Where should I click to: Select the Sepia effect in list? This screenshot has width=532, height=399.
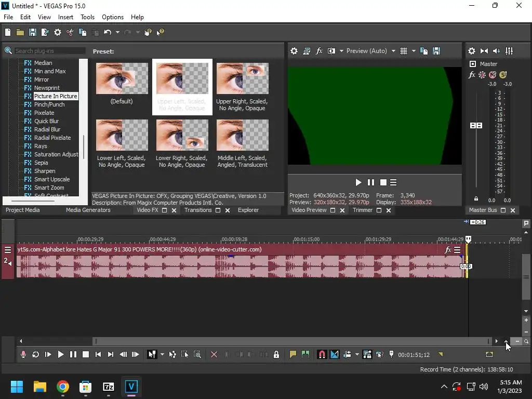(41, 163)
